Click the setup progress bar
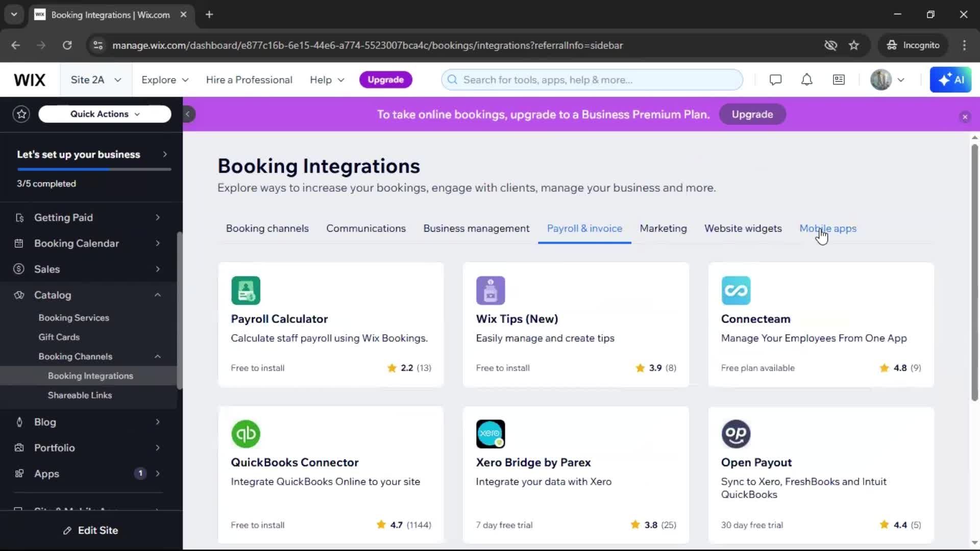 (94, 169)
